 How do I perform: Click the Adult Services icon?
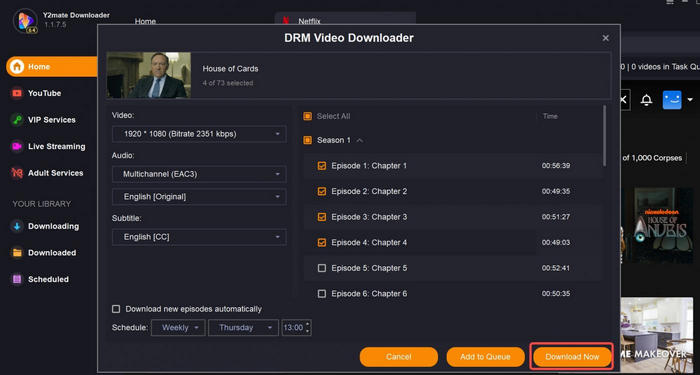click(x=17, y=173)
